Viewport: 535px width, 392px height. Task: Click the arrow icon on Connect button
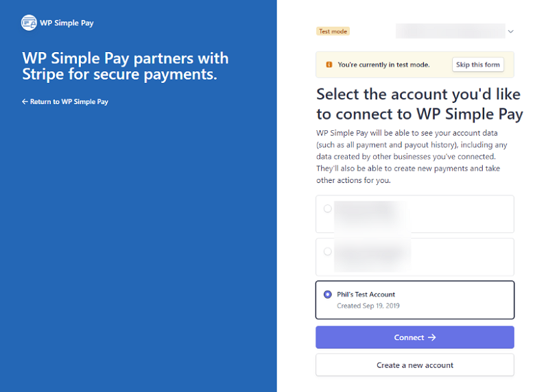click(x=432, y=337)
